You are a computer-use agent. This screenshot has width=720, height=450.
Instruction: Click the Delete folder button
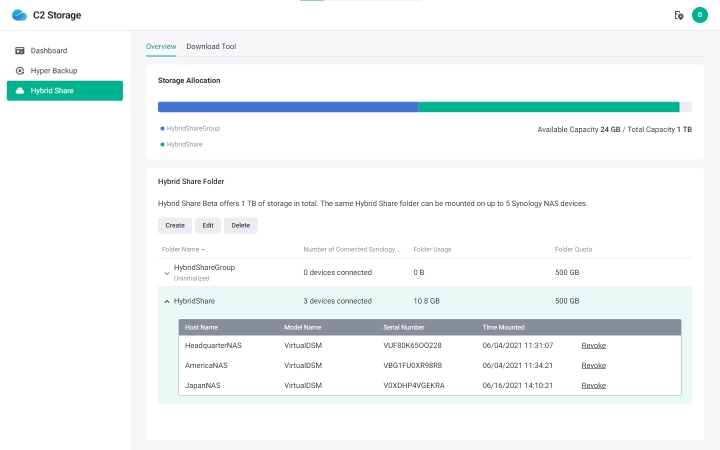[241, 225]
